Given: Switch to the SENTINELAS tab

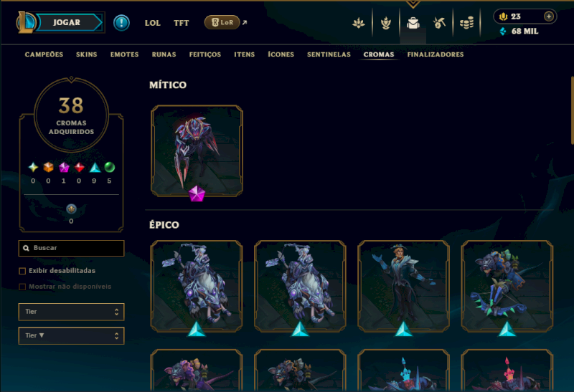Looking at the screenshot, I should [329, 54].
